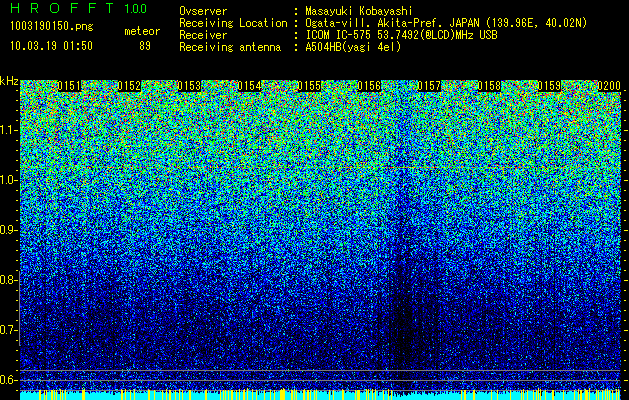Click the kHz axis unit label
Screen dimensions: 629x400
click(9, 81)
